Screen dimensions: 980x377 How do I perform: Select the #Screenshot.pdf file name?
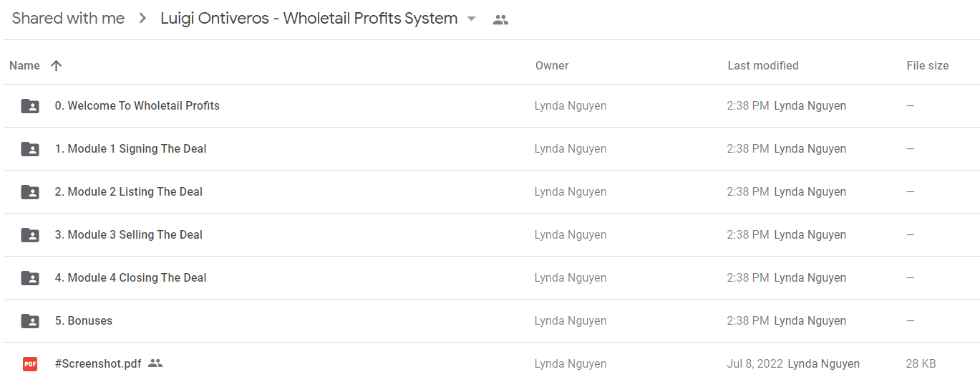(98, 363)
